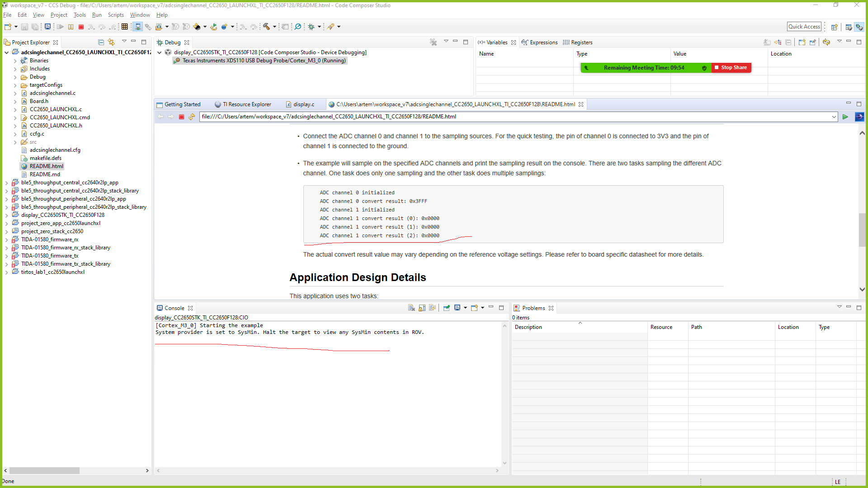This screenshot has width=868, height=488.
Task: Open the Scripts menu
Action: click(116, 15)
